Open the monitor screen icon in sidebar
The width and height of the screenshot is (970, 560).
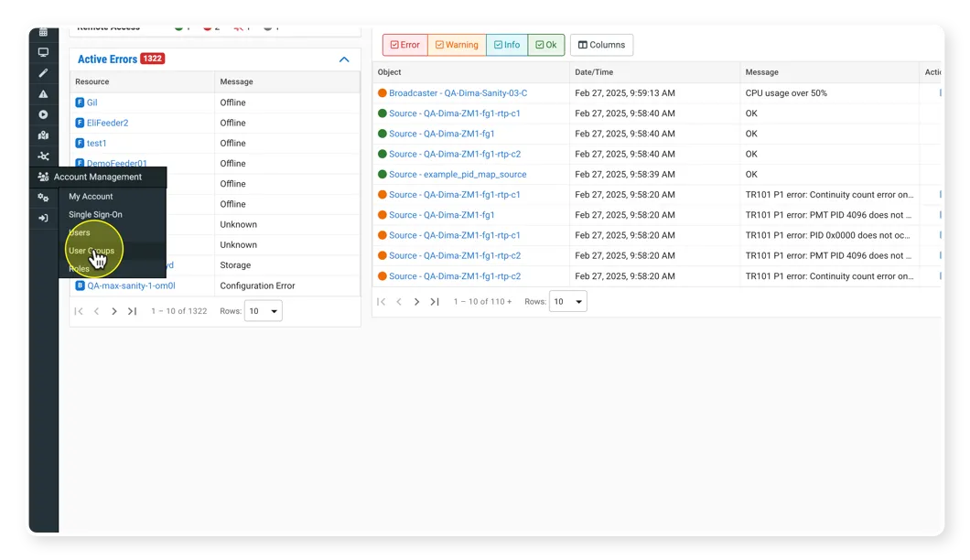43,52
